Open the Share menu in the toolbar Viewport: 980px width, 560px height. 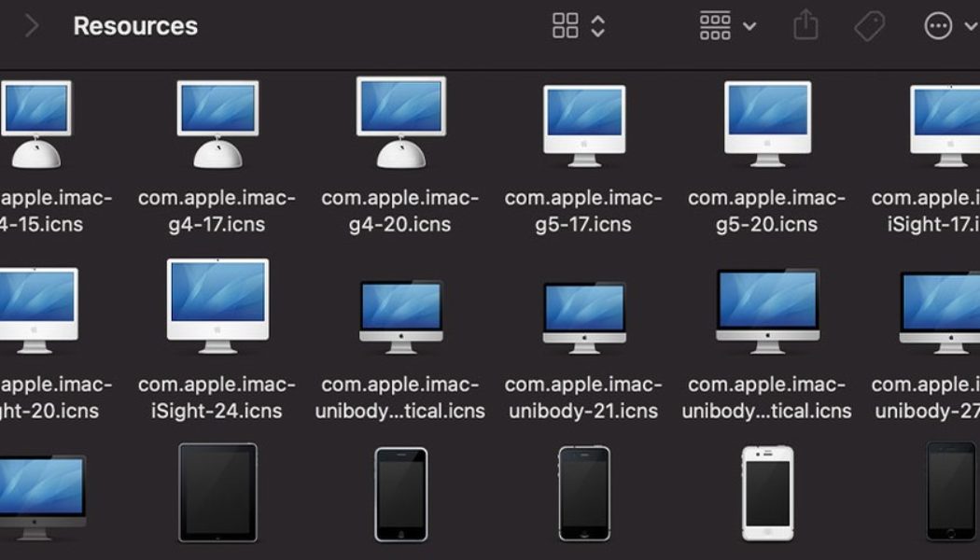[805, 26]
